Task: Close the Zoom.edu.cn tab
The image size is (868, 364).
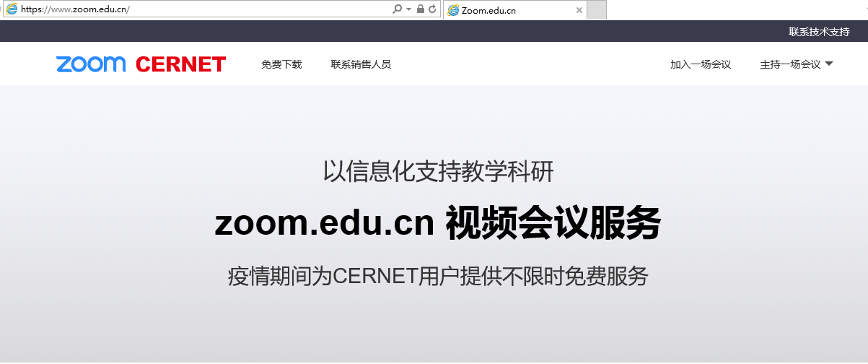Action: (x=579, y=10)
